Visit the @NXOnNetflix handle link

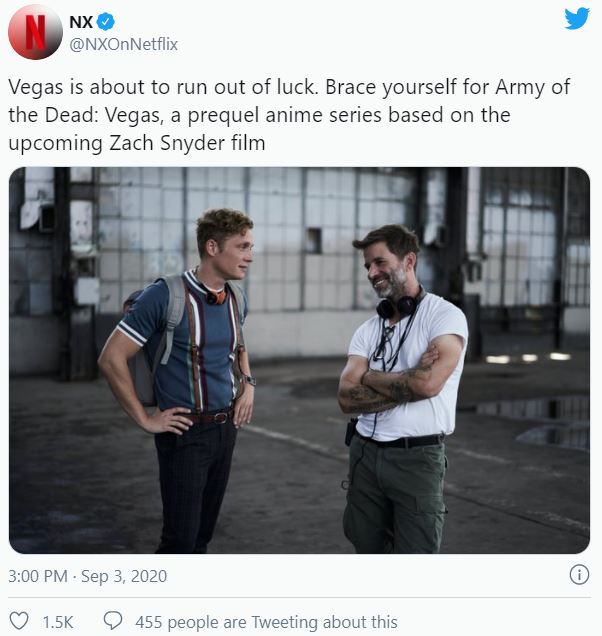(x=124, y=44)
